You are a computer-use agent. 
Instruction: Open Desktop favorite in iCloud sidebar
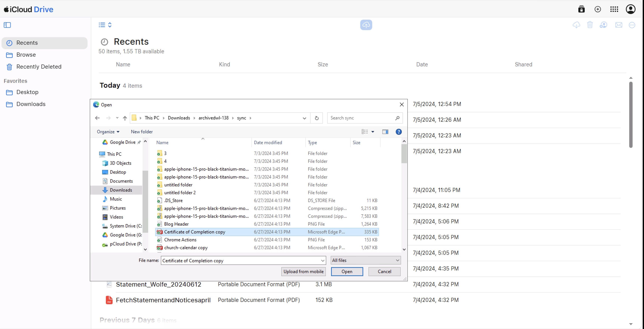45,92
